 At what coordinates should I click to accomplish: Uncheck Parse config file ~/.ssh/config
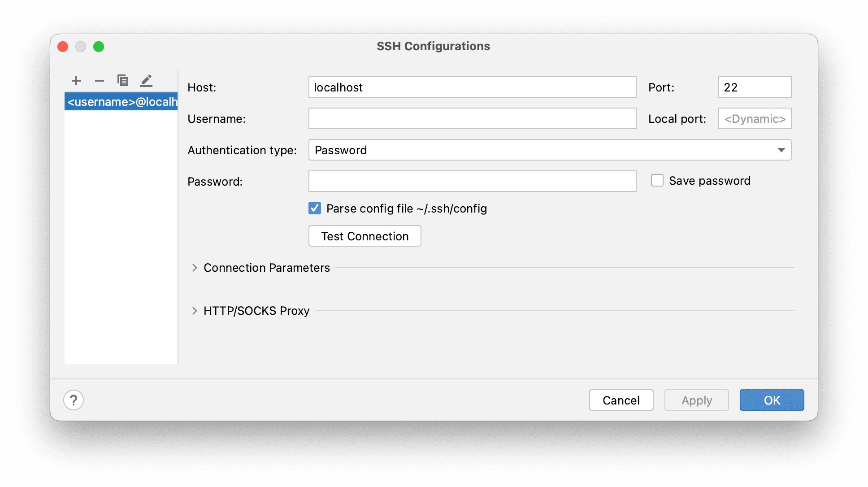click(x=315, y=208)
